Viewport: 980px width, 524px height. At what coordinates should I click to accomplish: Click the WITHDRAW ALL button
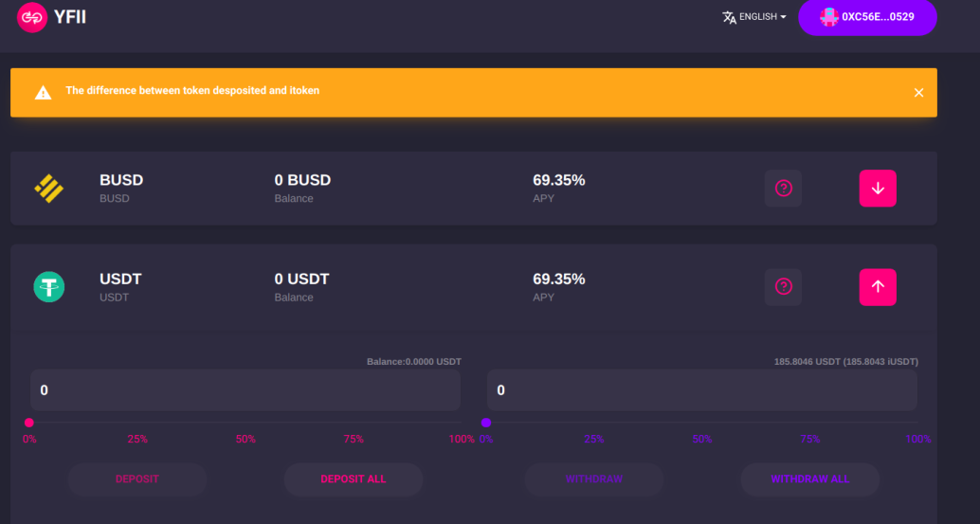(x=810, y=479)
